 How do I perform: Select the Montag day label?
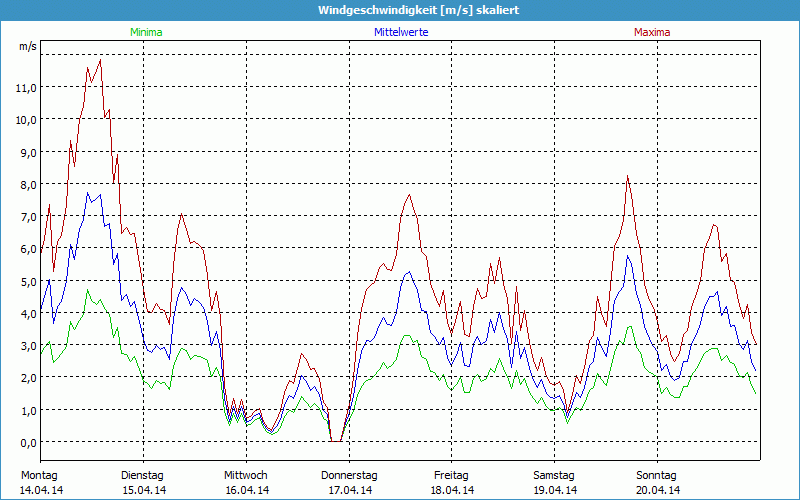click(40, 475)
